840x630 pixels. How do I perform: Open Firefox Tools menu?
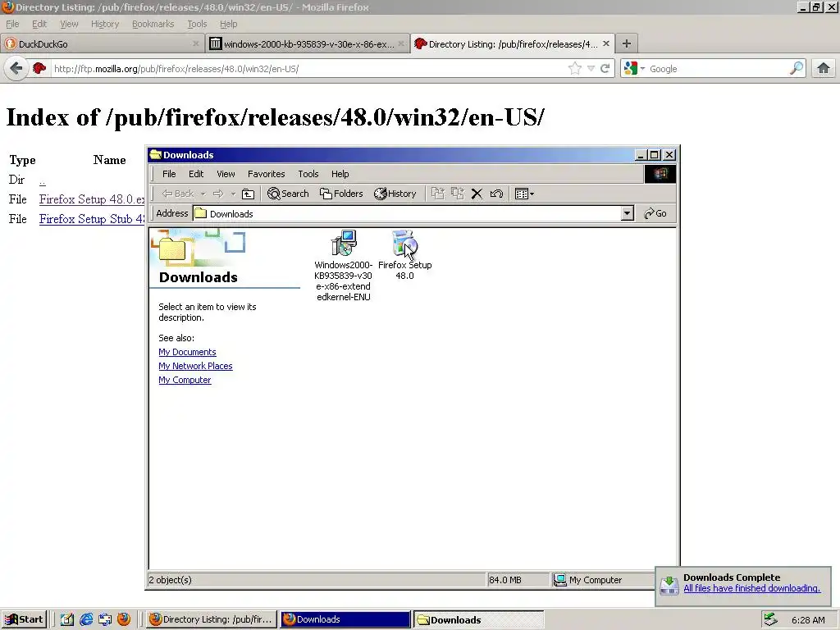[x=197, y=24]
